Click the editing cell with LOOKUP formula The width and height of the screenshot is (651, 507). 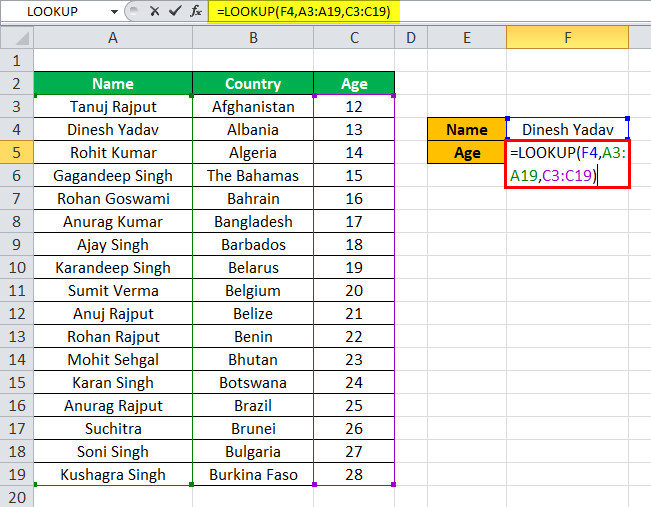click(567, 164)
